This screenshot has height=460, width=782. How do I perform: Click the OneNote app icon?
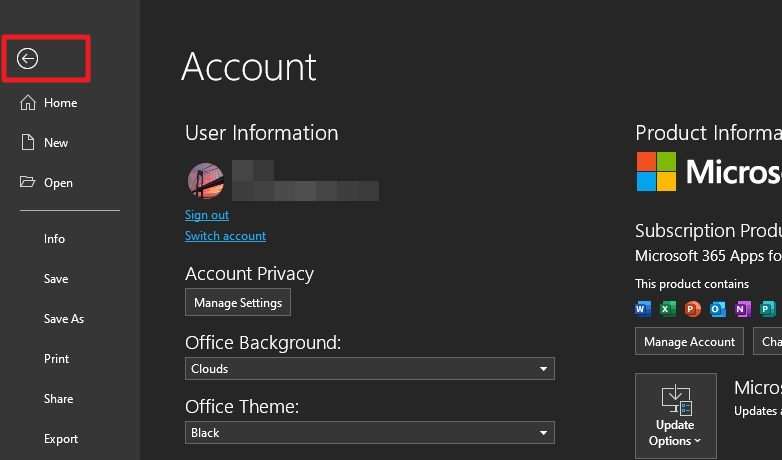click(743, 309)
